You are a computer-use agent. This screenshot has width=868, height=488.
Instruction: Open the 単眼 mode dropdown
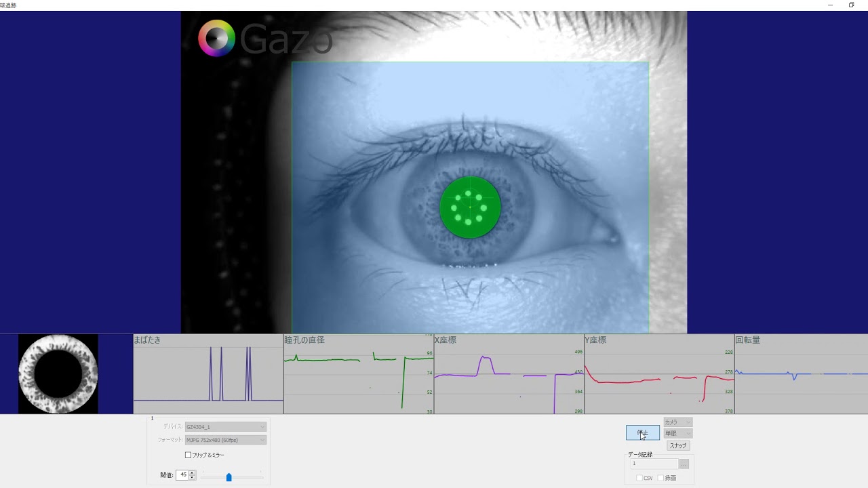coord(677,433)
